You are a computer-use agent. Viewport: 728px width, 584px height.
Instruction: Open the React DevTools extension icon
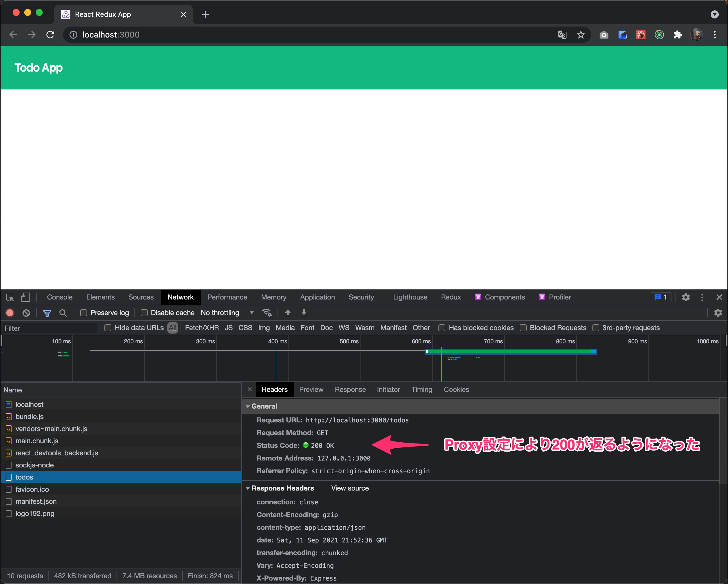point(641,34)
